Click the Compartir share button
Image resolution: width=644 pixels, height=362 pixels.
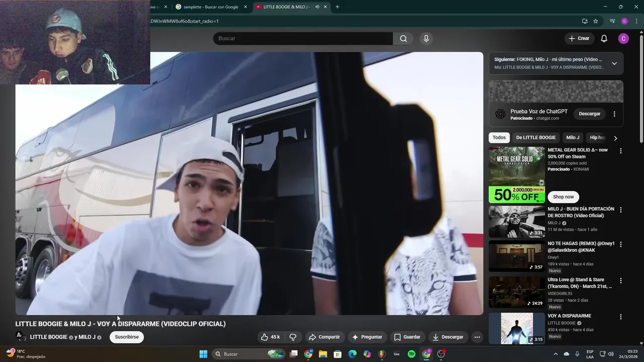coord(324,337)
